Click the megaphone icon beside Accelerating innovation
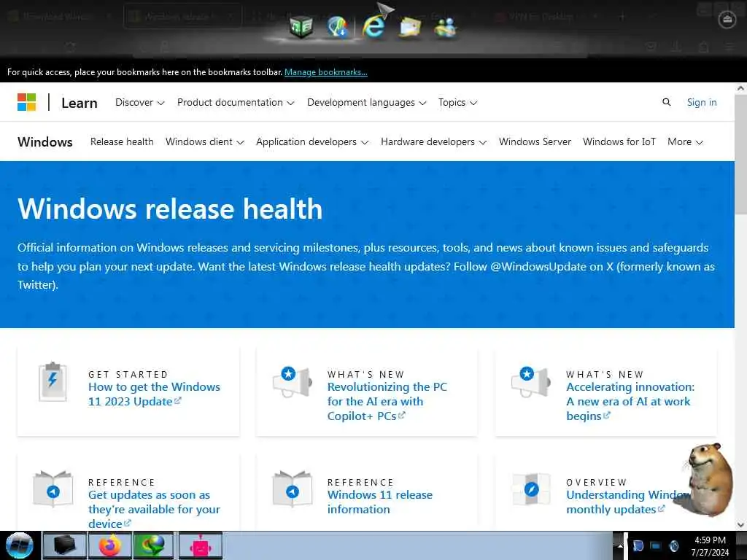 pyautogui.click(x=531, y=382)
